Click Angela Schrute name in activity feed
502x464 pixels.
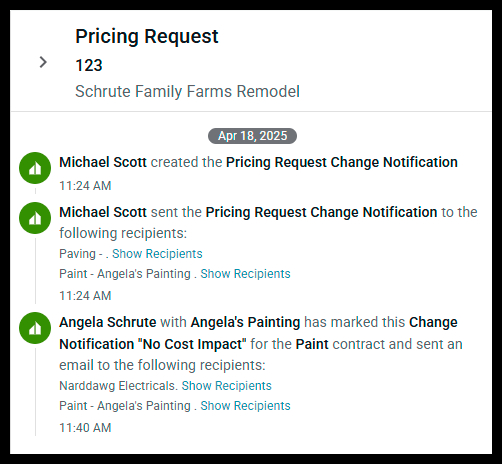[108, 322]
